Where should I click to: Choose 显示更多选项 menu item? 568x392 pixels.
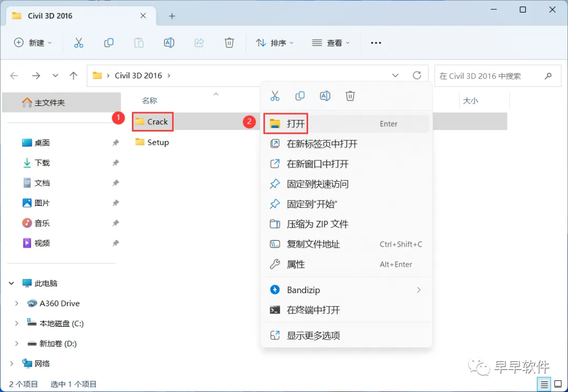[346, 336]
